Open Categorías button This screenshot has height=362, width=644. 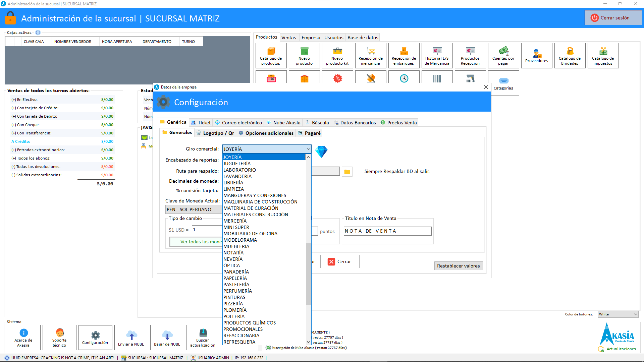(x=503, y=84)
